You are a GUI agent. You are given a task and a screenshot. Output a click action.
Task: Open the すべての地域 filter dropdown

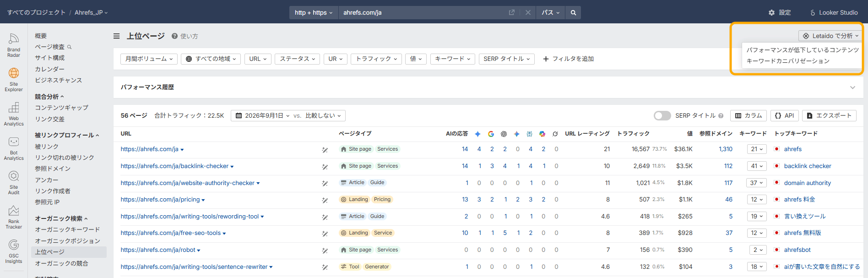tap(211, 59)
